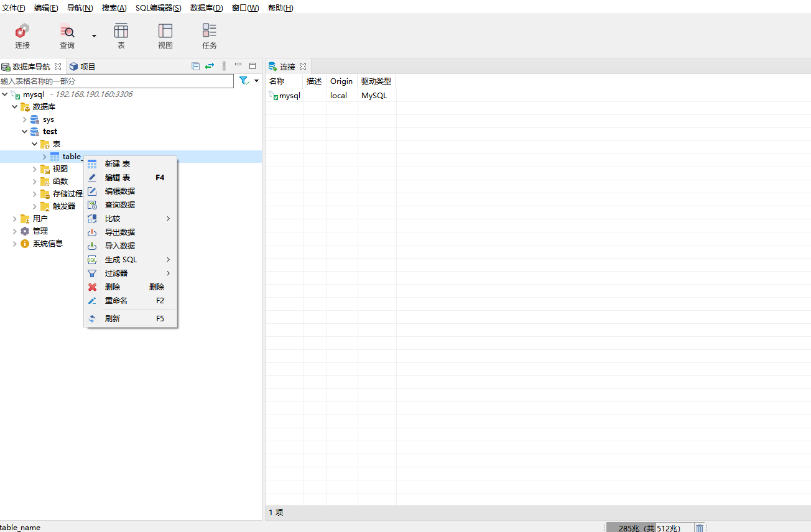Click the 视图 (View) toolbar icon

(x=165, y=36)
